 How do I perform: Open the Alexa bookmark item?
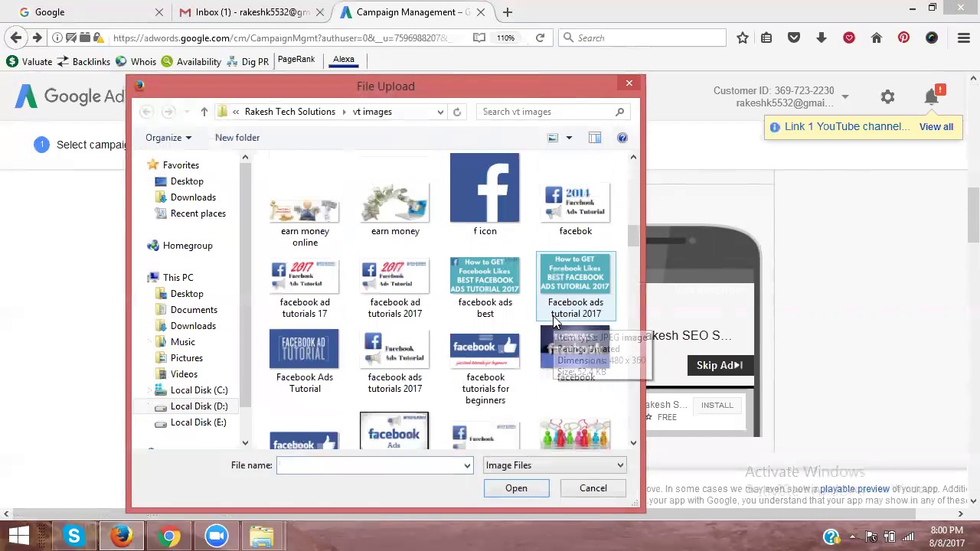click(344, 60)
